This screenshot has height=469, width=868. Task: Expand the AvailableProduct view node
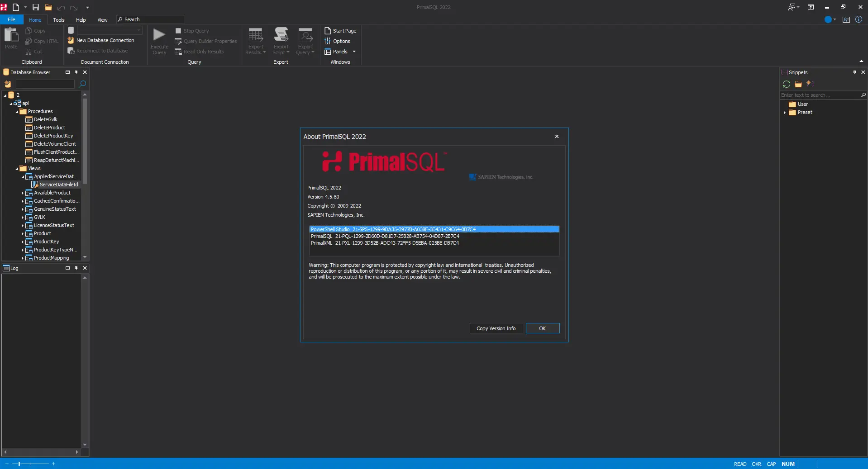click(x=22, y=193)
